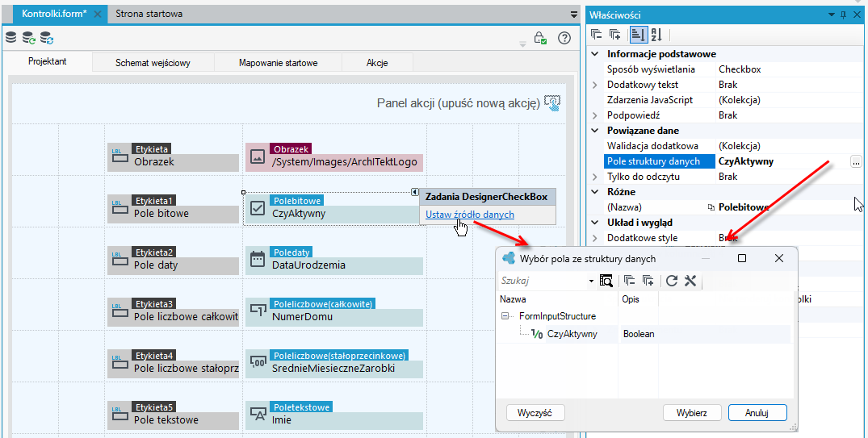Viewport: 868px width, 438px height.
Task: Click the text-field icon of Imie control
Action: click(258, 414)
